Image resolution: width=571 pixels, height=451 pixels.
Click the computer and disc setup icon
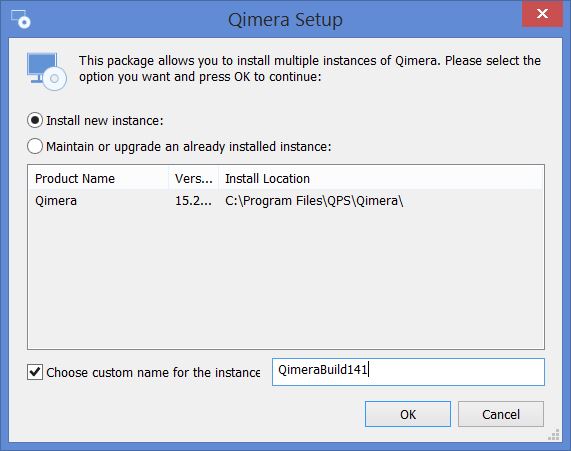(47, 71)
